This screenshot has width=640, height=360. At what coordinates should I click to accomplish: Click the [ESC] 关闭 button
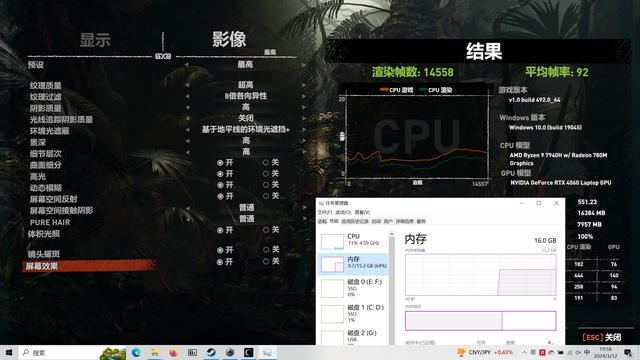(x=602, y=337)
